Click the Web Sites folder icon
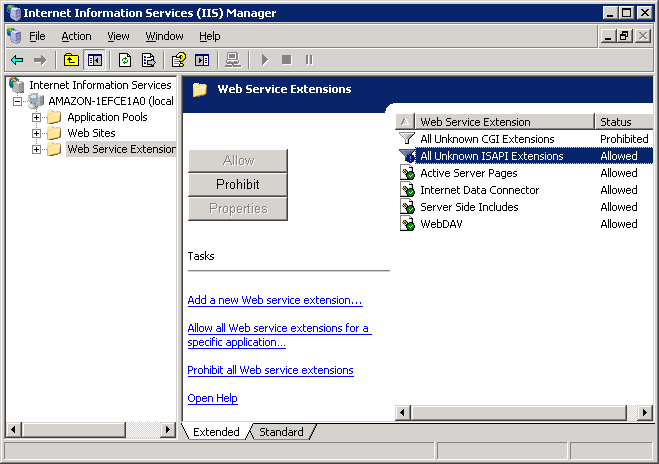This screenshot has height=464, width=659. (54, 133)
